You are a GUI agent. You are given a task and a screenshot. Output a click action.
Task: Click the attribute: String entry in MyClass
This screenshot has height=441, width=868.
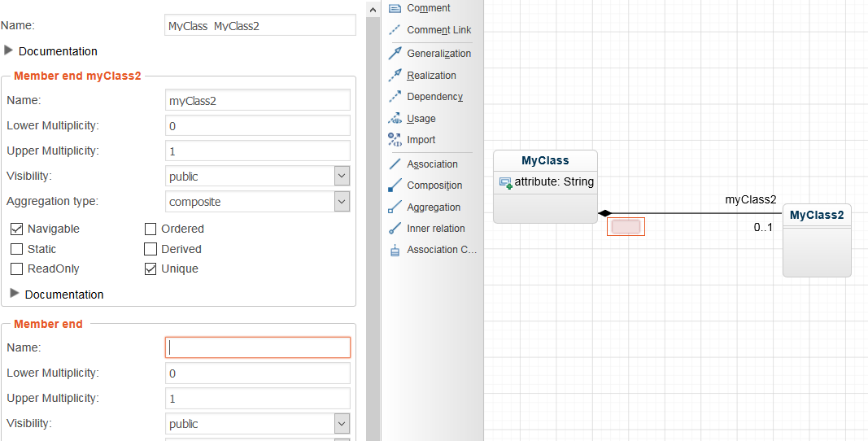[547, 182]
